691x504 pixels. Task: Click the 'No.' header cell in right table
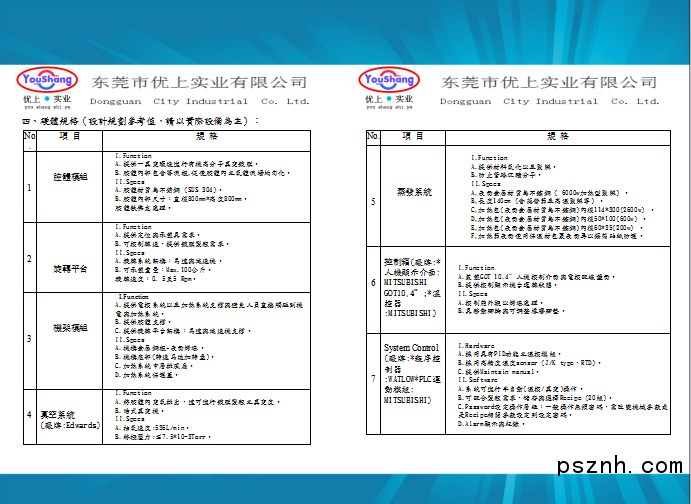(x=373, y=135)
